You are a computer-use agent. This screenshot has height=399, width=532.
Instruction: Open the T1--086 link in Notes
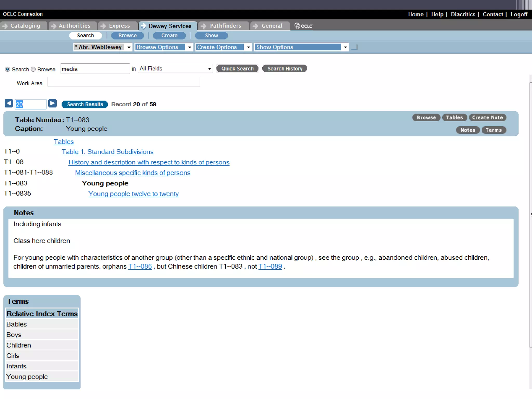[x=140, y=267]
